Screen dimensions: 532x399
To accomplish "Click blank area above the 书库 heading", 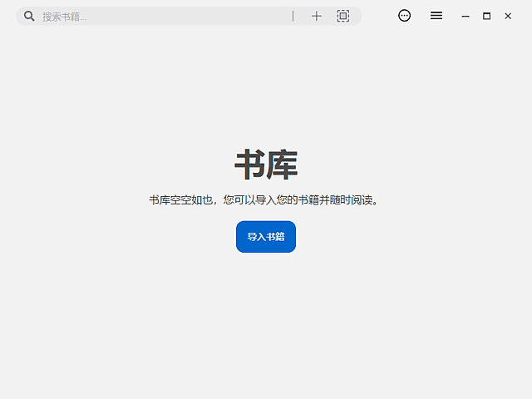I will tap(266, 91).
